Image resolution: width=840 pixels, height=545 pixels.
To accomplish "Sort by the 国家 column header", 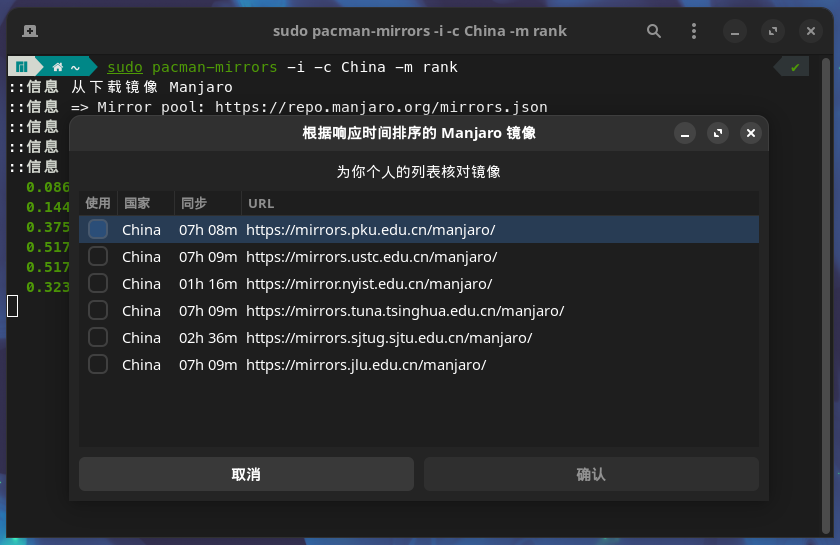I will pos(146,204).
